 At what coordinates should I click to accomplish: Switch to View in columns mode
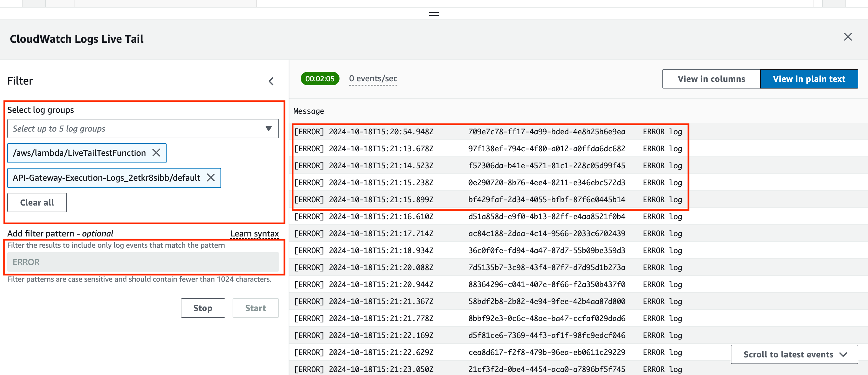point(711,79)
